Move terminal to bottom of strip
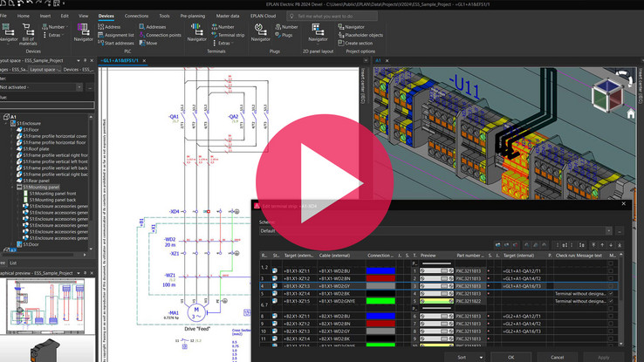644x362 pixels. pos(620,245)
